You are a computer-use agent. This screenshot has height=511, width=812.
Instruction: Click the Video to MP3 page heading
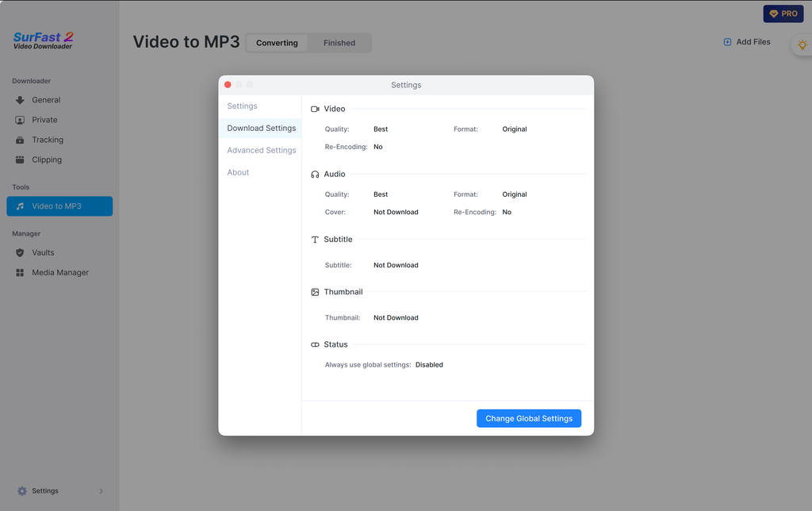pos(186,42)
